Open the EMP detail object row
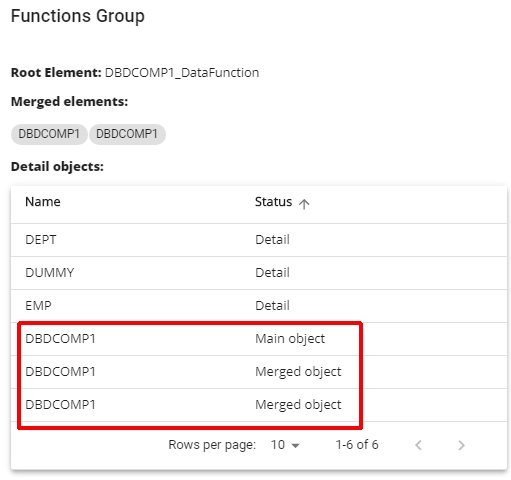 (259, 306)
